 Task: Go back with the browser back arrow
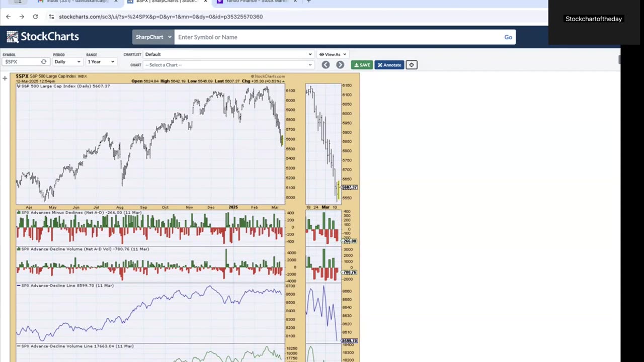[x=8, y=17]
